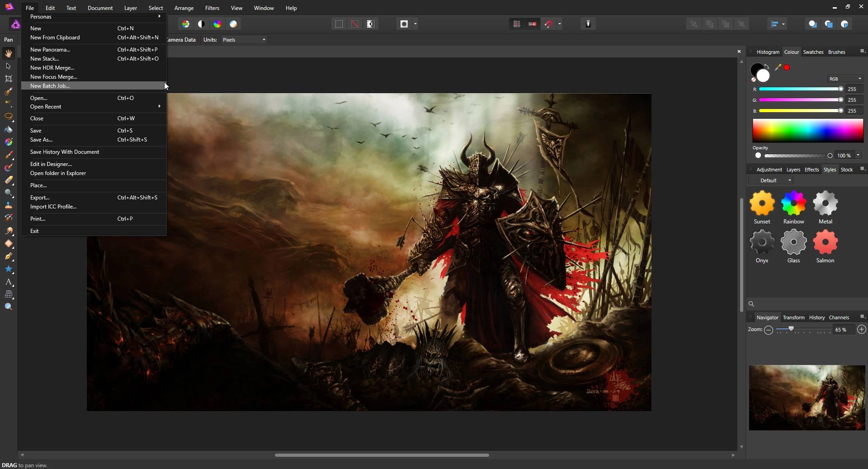Image resolution: width=868 pixels, height=469 pixels.
Task: Select the Crop tool
Action: [9, 79]
